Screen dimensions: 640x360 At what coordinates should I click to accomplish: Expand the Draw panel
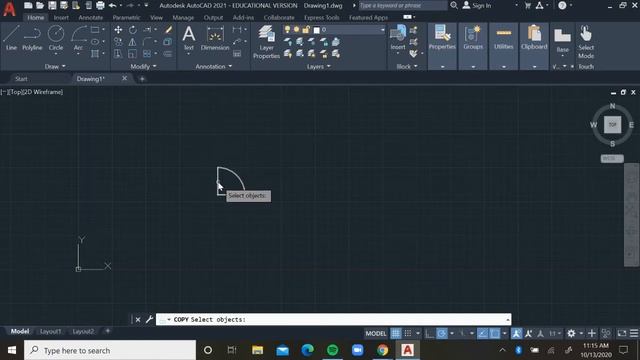click(x=55, y=66)
